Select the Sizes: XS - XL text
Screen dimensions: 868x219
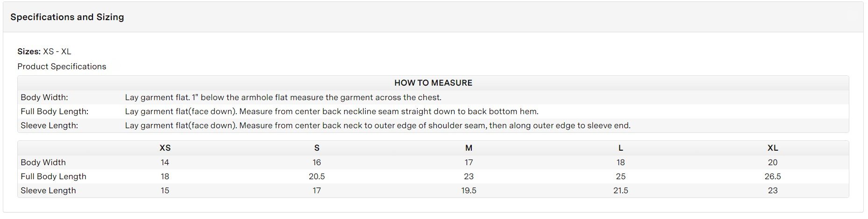[44, 51]
